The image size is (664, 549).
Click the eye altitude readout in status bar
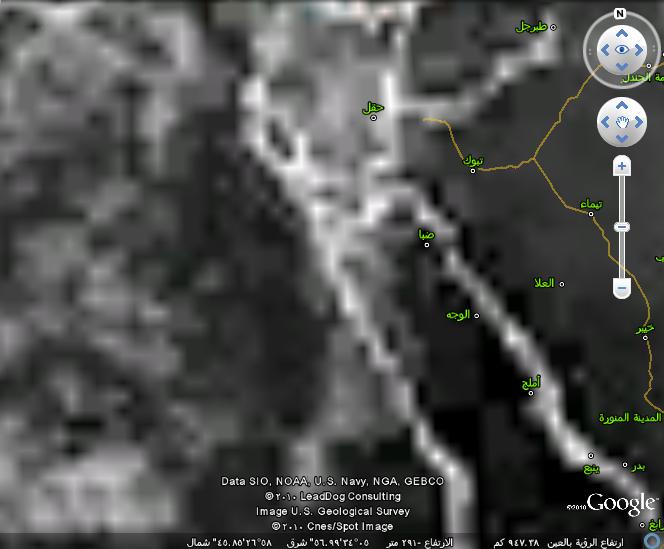click(559, 542)
